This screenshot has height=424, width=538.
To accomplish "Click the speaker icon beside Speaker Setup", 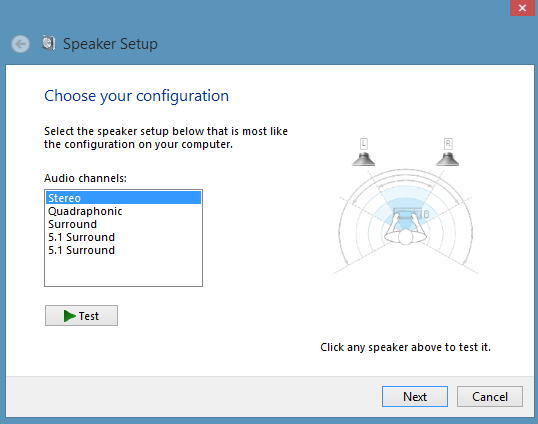I will tap(48, 43).
